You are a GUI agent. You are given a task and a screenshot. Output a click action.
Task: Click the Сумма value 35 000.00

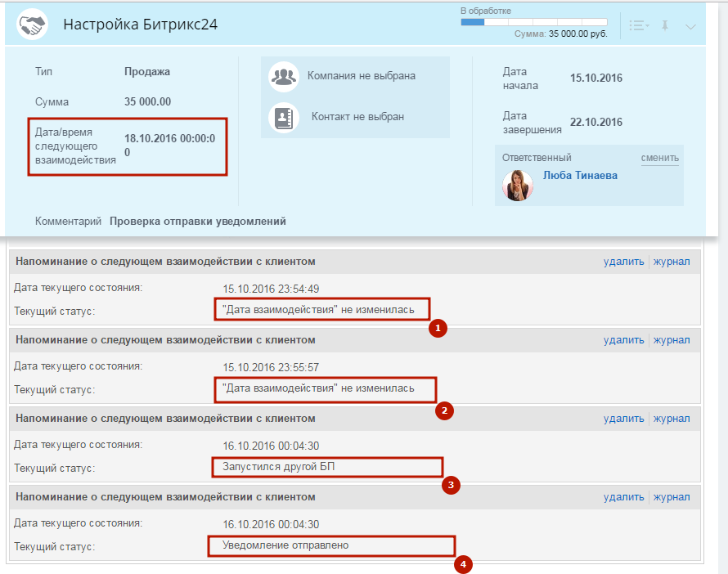[x=147, y=101]
